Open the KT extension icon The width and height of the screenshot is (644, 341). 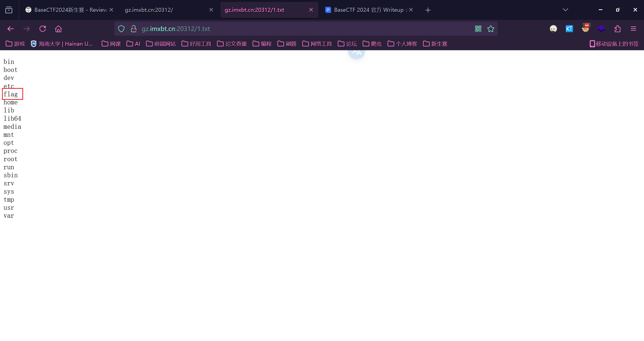click(x=569, y=29)
